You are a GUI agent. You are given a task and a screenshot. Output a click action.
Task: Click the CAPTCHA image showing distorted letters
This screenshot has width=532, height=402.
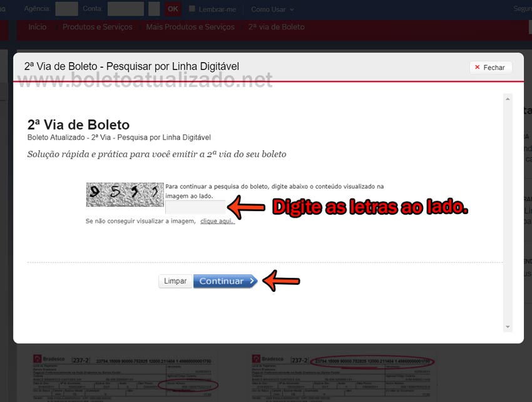click(124, 195)
